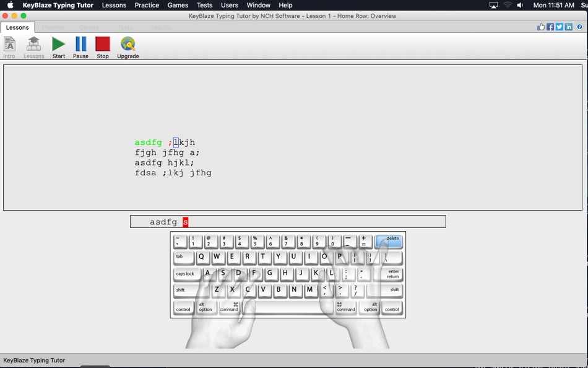Viewport: 588px width, 368px height.
Task: Click the KeyBlaze Typing Tutor status bar text
Action: [34, 360]
